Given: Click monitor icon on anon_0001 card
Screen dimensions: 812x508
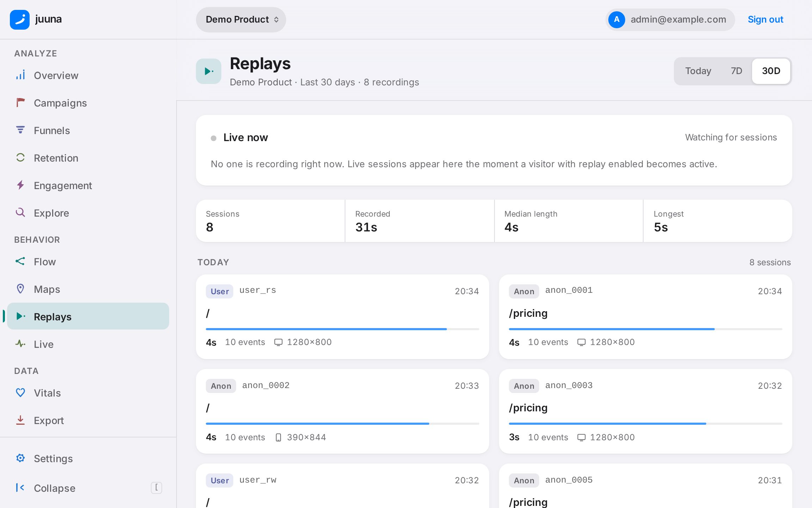Looking at the screenshot, I should 582,342.
